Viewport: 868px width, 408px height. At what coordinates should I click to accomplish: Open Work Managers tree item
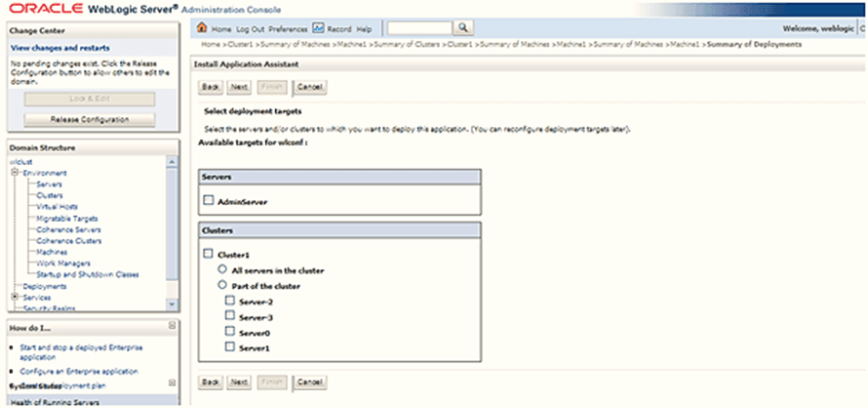point(63,264)
